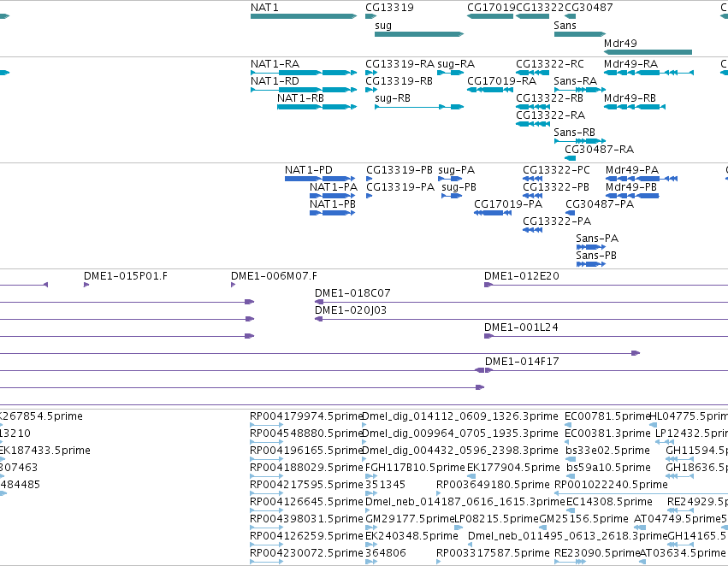Select the RP004230072.5prime EST label
This screenshot has width=728, height=566.
coord(306,553)
